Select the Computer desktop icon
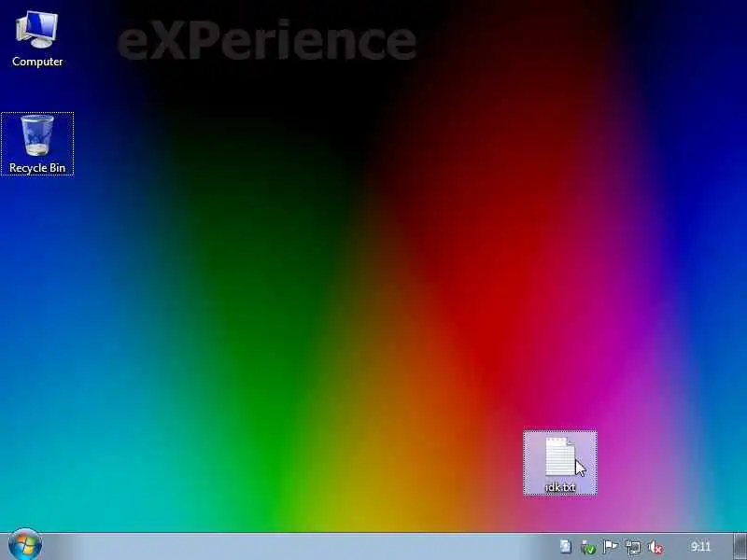Viewport: 747px width, 560px height. point(37,39)
